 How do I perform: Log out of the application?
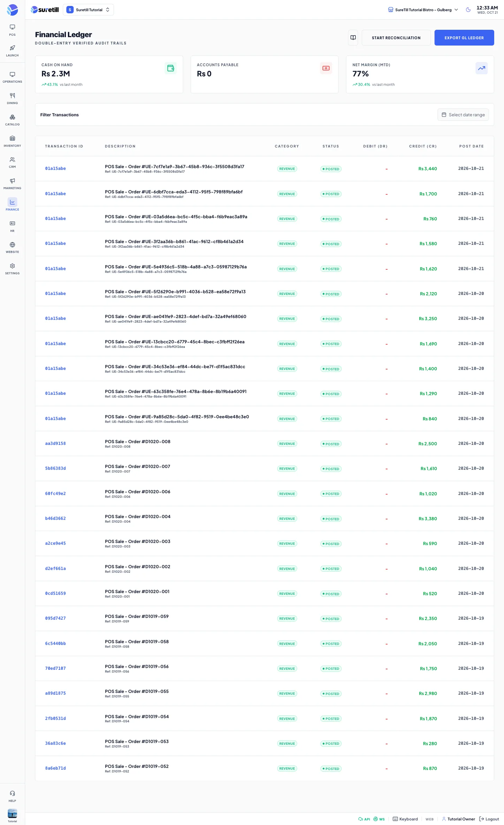489,819
